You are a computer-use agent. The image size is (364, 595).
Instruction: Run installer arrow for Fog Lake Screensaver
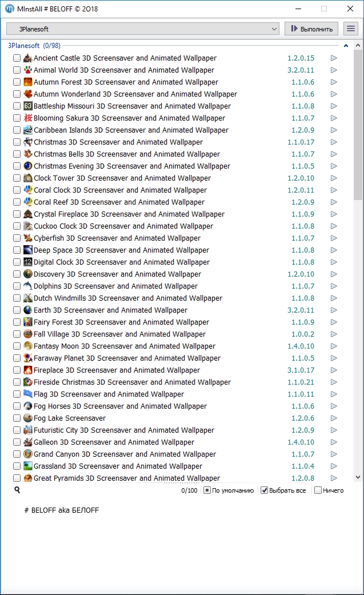click(334, 418)
